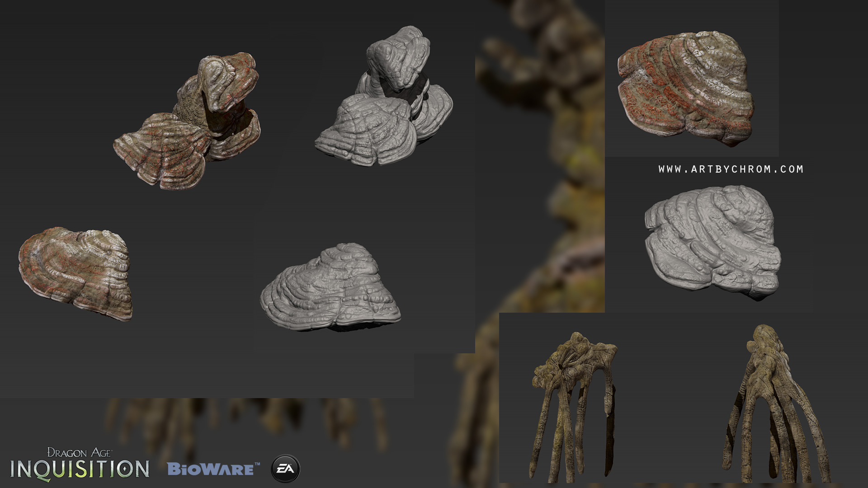Select the textured stacked fungus cluster render
The image size is (868, 488).
coord(187,121)
